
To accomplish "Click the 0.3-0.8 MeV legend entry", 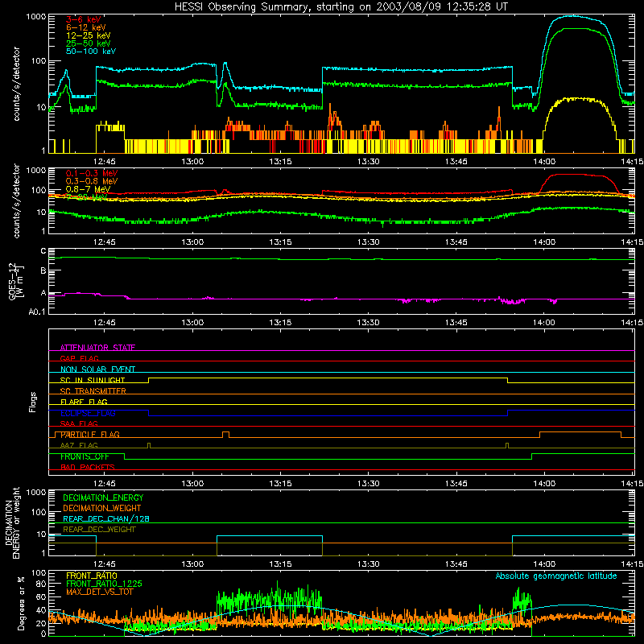I will 92,181.
